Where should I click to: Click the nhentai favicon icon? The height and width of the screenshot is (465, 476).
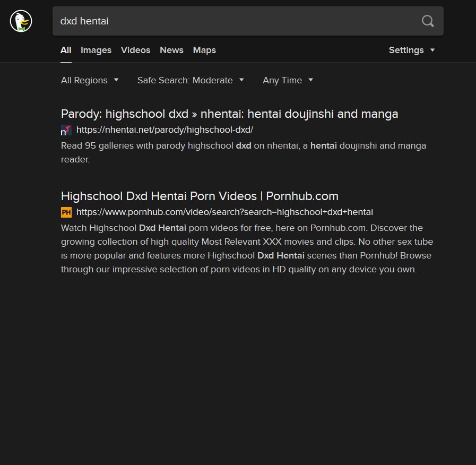tap(66, 130)
